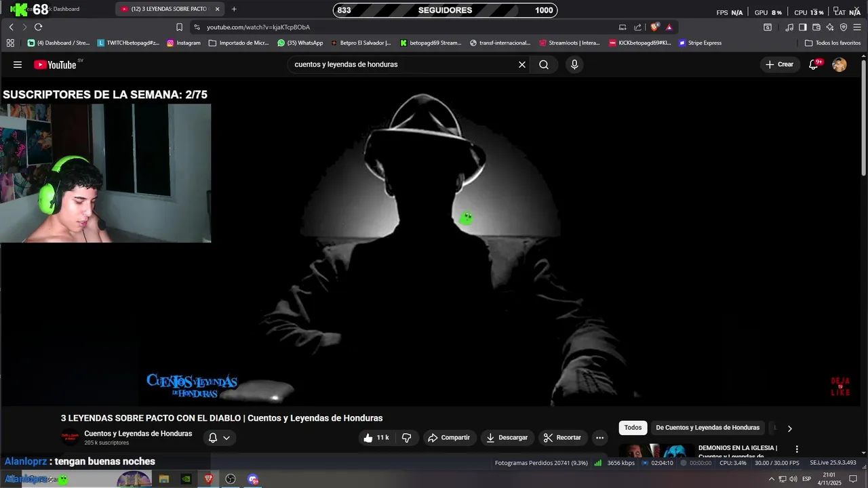Viewport: 868px width, 488px height.
Task: Bookmark this page icon in address bar
Action: (179, 27)
